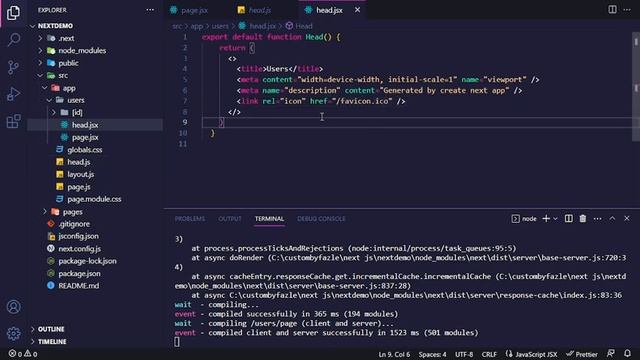This screenshot has width=640, height=360.
Task: Maximize the panel with up chevron
Action: pyautogui.click(x=612, y=219)
